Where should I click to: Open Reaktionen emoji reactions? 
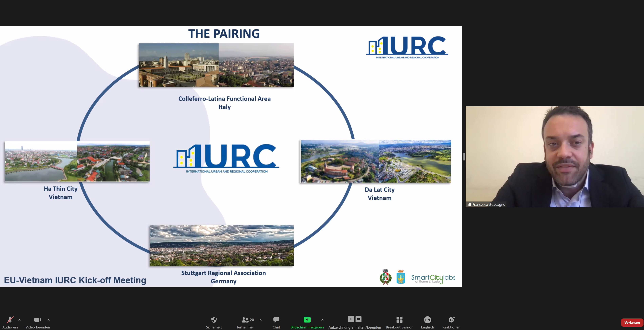point(451,320)
